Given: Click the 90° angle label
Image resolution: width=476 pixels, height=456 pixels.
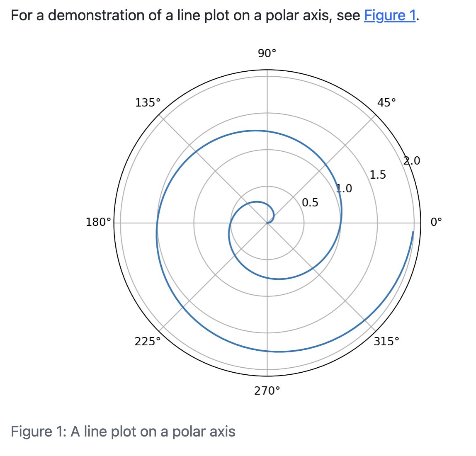Looking at the screenshot, I should 267,53.
